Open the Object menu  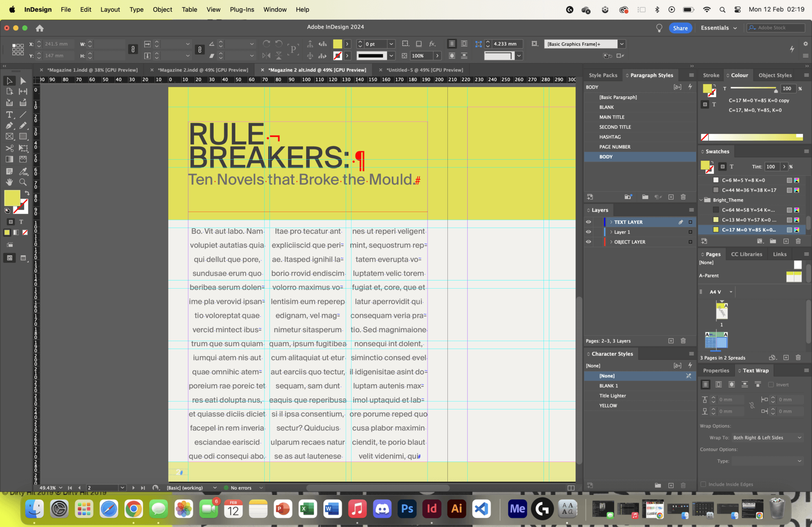[x=162, y=9]
